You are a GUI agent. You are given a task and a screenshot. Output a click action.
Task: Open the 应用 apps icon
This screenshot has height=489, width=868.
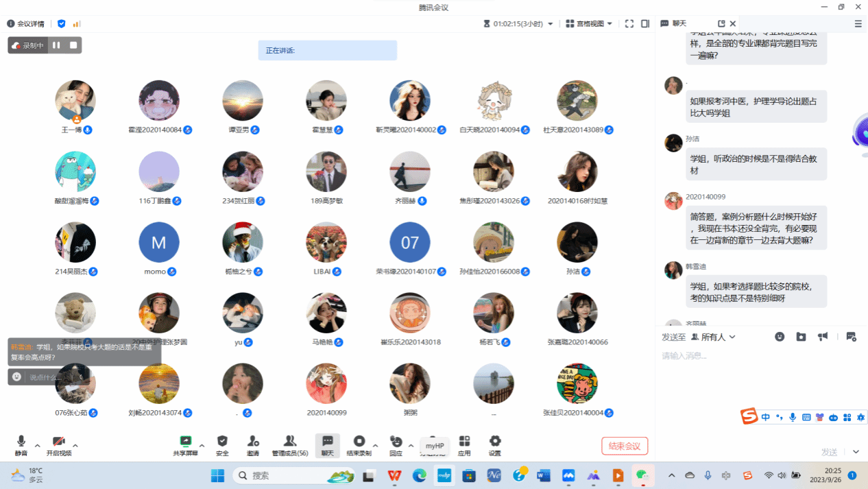(x=464, y=442)
